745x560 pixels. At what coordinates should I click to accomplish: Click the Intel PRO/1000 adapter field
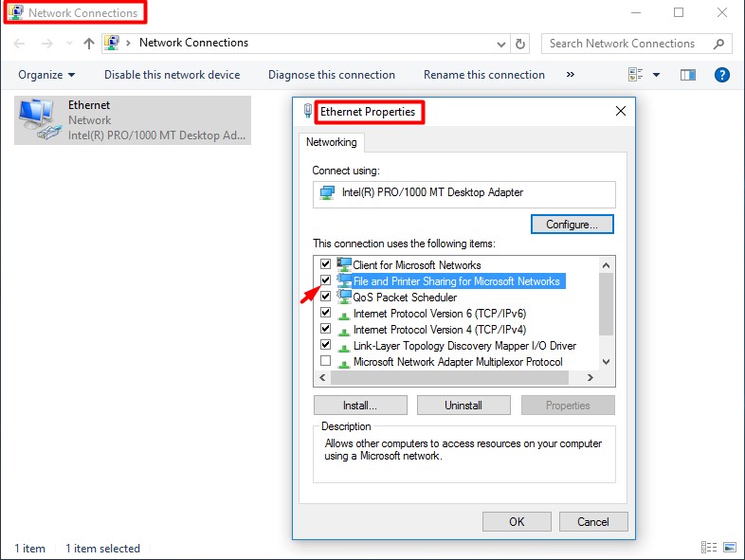point(464,194)
